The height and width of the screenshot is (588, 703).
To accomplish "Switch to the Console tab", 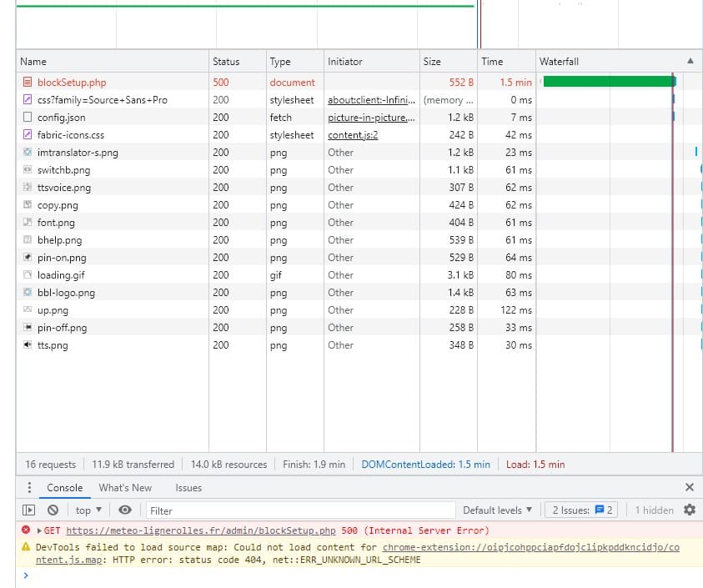I will tap(64, 488).
